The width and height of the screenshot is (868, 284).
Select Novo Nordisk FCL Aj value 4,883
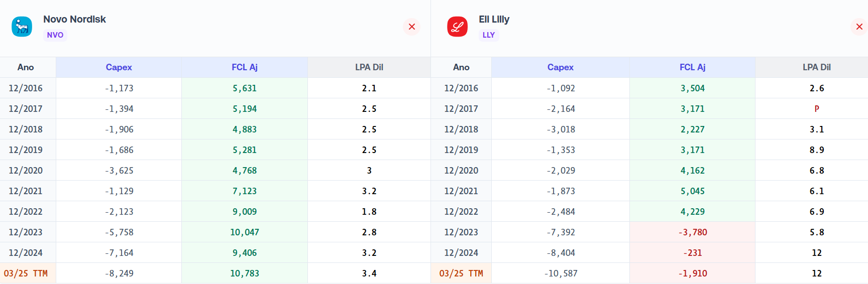(245, 129)
